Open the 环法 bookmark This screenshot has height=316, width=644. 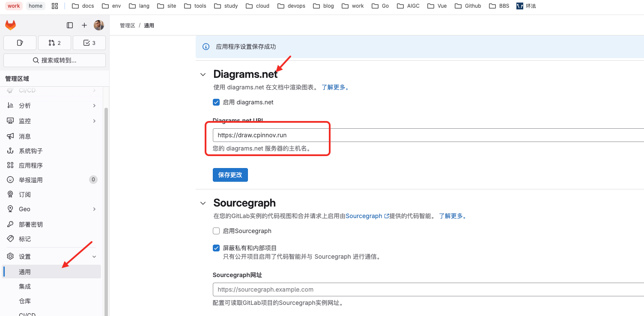click(526, 6)
